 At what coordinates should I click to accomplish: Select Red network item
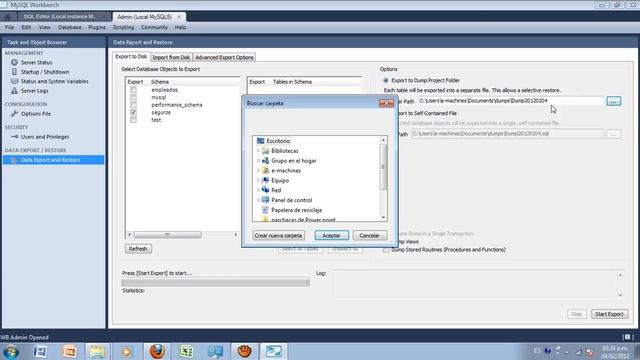(276, 190)
